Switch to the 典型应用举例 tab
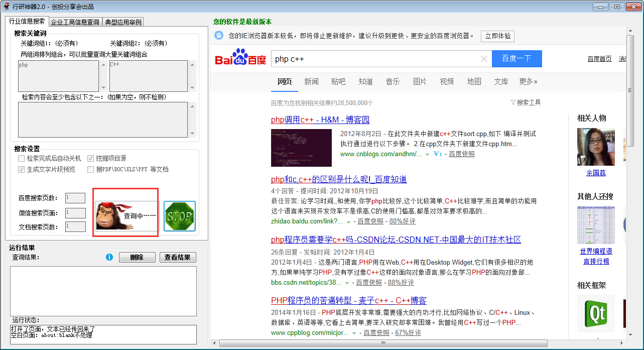The image size is (644, 350). pyautogui.click(x=123, y=22)
